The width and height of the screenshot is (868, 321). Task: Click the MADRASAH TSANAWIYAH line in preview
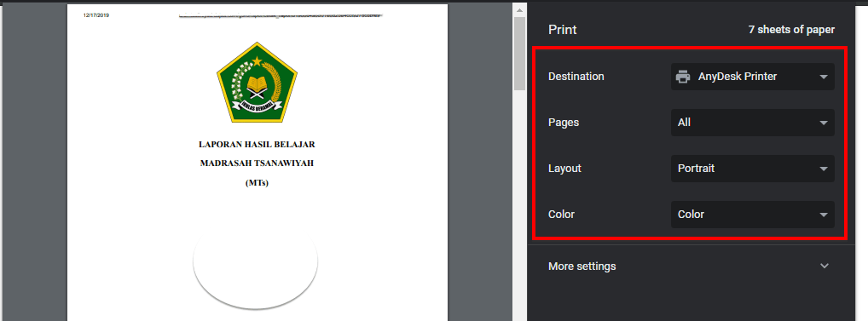click(x=257, y=163)
